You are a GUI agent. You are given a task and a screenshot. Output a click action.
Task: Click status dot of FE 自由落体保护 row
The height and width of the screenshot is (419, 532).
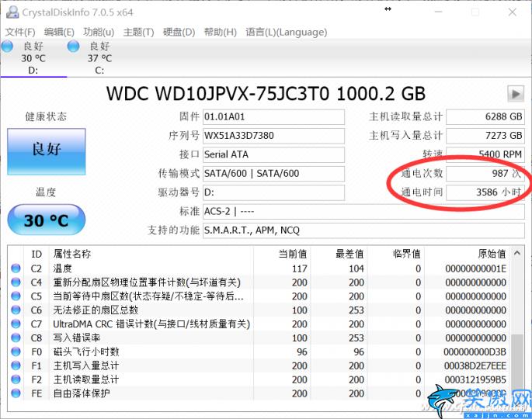pyautogui.click(x=16, y=393)
